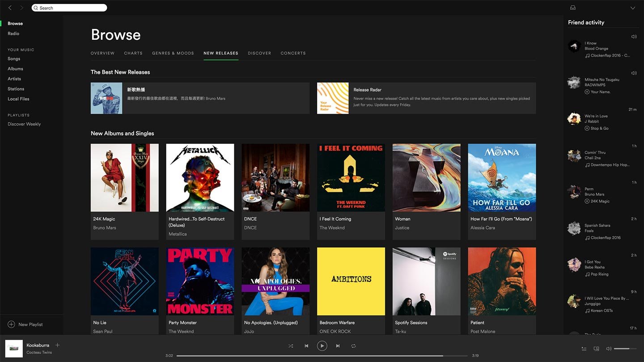Save Kookaburra with the plus icon
This screenshot has height=362, width=644.
pyautogui.click(x=57, y=345)
